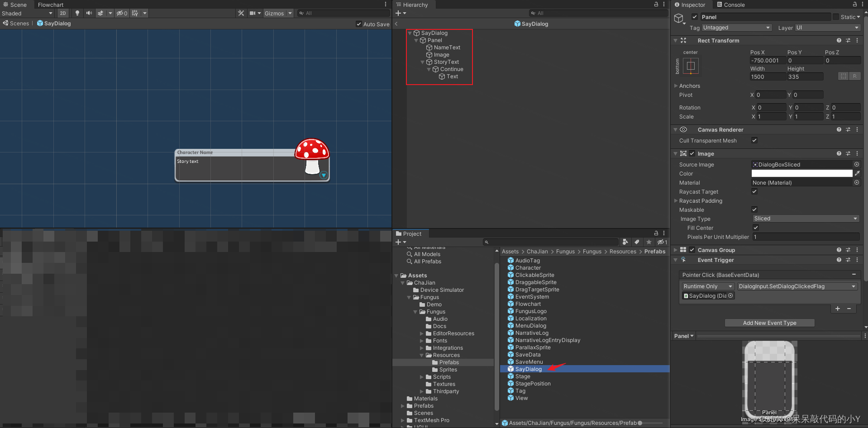
Task: Expand Anchors foldout
Action: pos(676,86)
